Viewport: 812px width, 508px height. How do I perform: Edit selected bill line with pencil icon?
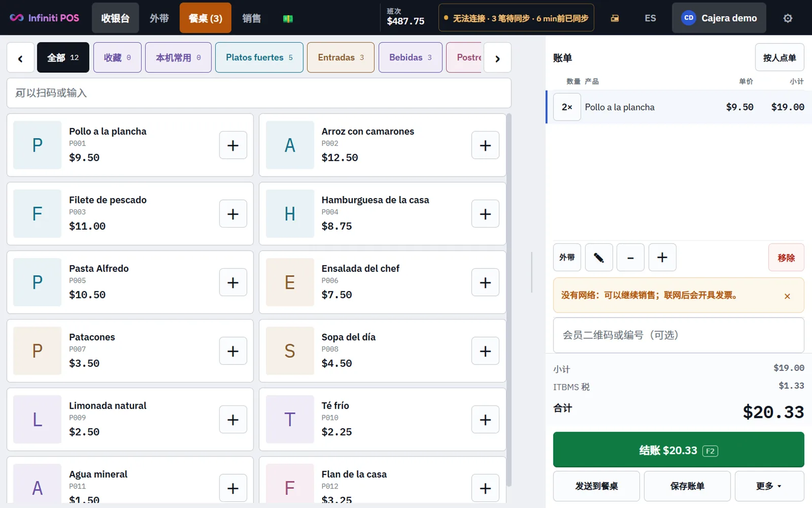pyautogui.click(x=599, y=258)
